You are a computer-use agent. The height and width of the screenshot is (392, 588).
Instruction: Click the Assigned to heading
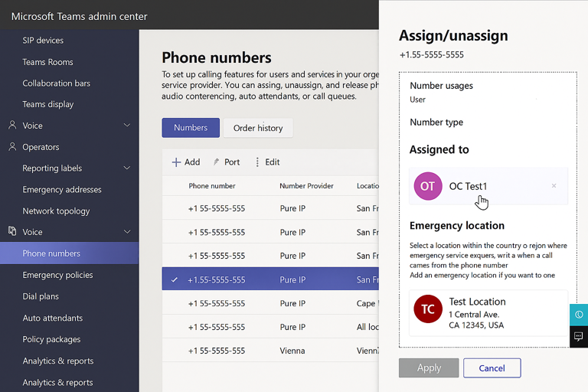point(439,149)
